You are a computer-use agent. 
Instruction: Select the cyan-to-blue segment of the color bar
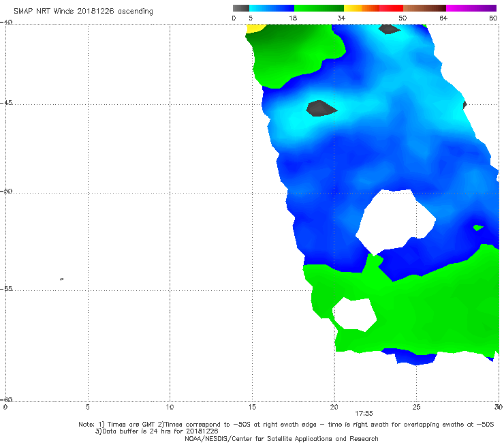click(x=272, y=8)
